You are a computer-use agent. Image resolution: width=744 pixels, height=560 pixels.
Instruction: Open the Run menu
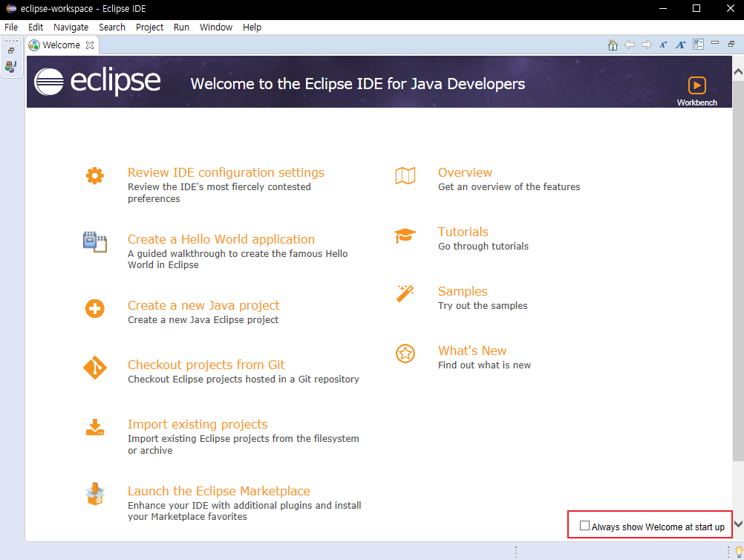tap(181, 27)
